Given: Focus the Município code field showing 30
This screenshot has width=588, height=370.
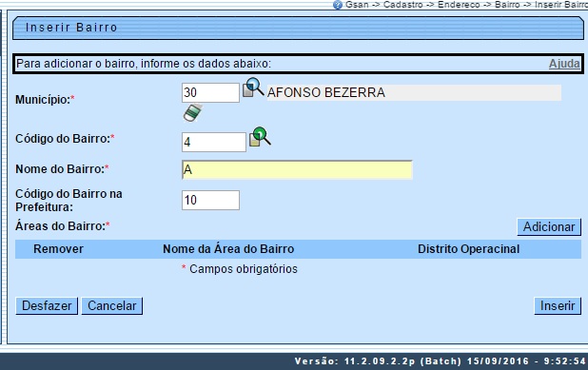Looking at the screenshot, I should point(210,92).
